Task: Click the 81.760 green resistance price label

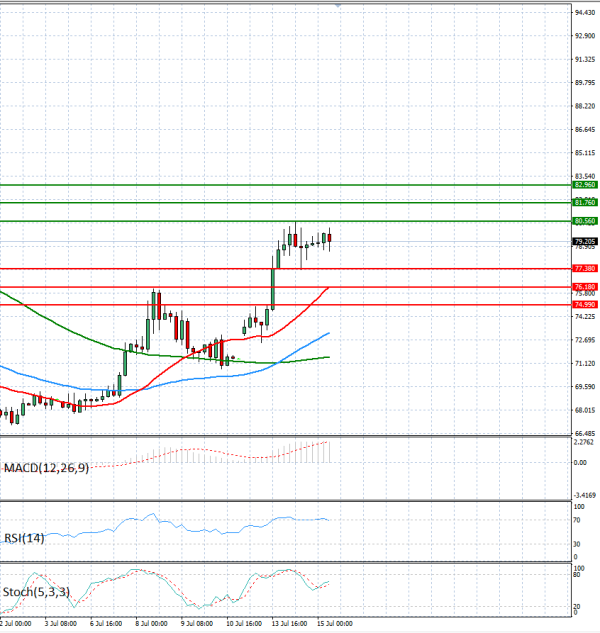Action: click(x=585, y=203)
